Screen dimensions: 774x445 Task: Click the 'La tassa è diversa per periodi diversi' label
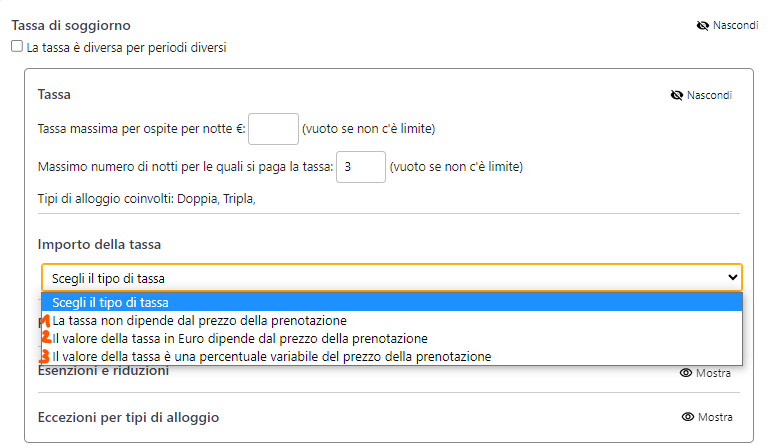[126, 47]
